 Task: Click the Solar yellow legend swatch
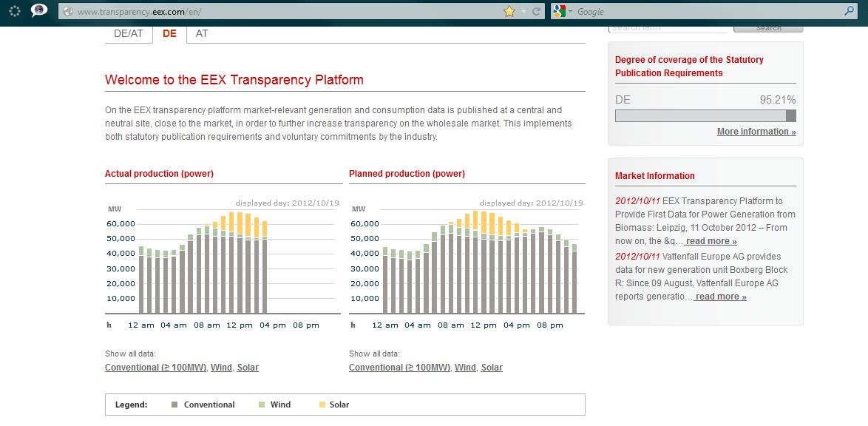click(322, 405)
